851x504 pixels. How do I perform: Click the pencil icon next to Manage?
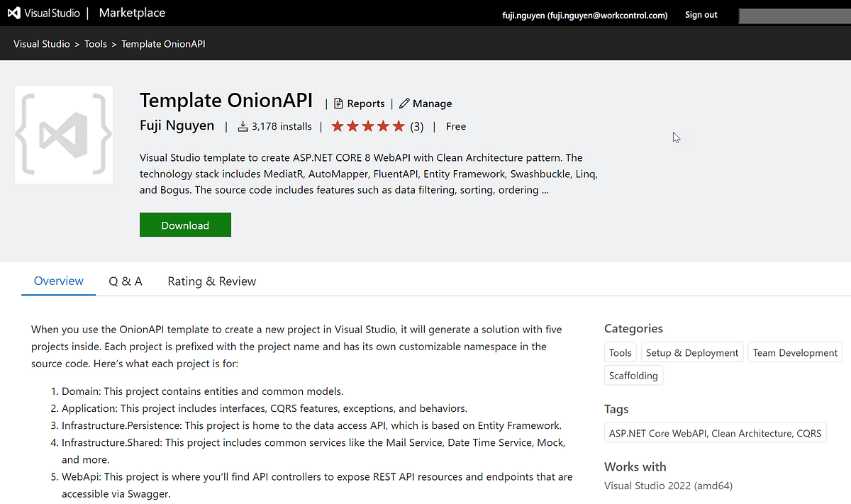(404, 103)
